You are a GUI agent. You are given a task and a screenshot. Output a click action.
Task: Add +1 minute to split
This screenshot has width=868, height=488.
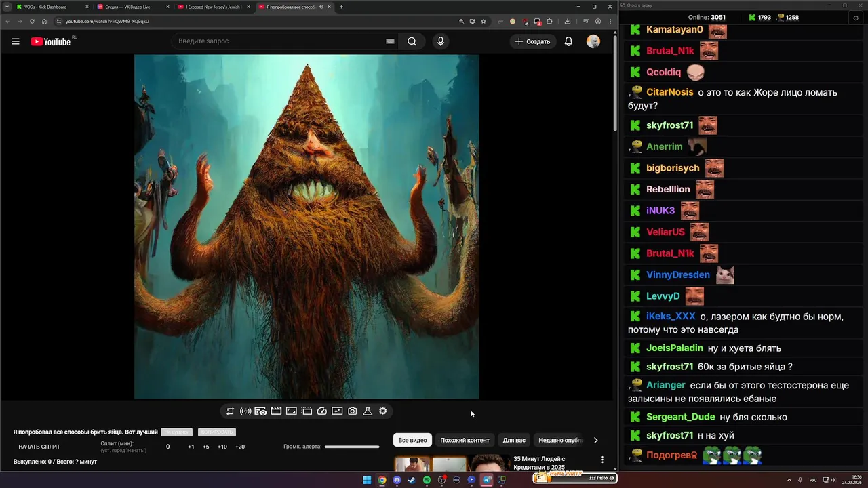tap(191, 447)
